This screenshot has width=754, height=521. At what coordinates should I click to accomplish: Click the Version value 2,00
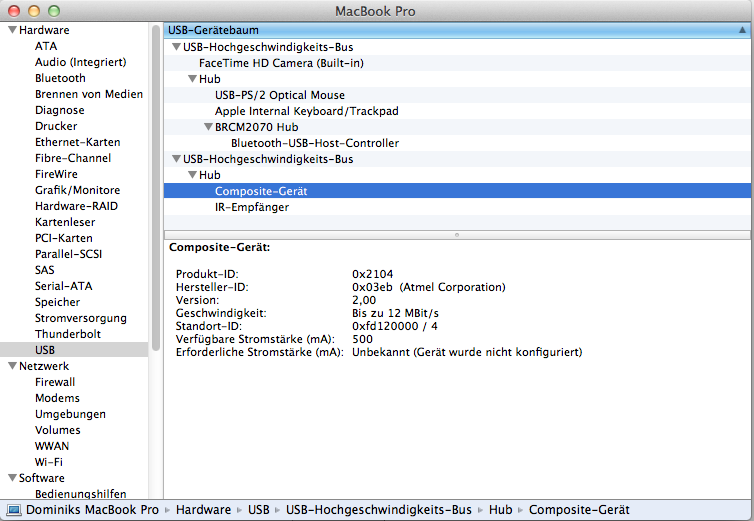coord(364,300)
